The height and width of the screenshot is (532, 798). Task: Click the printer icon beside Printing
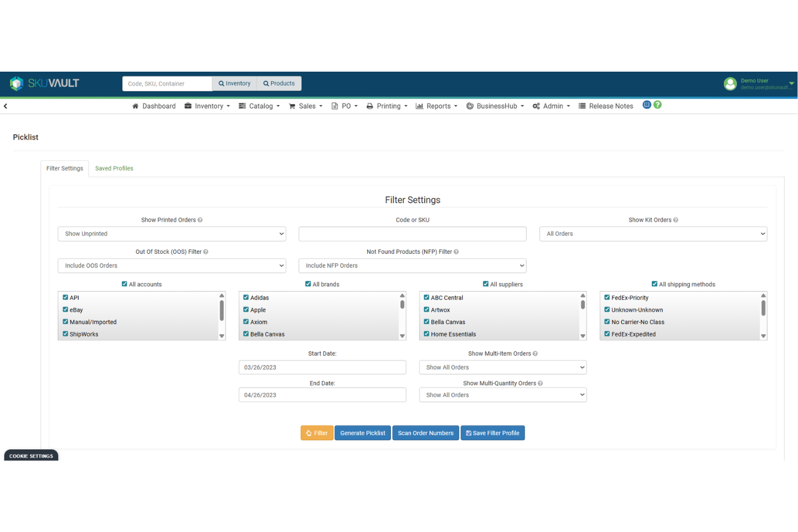click(369, 106)
